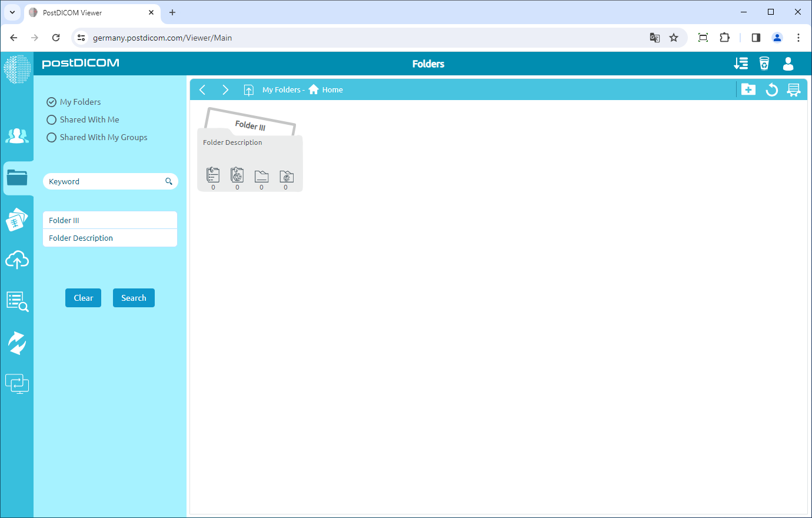Choose the Shared With Me filter
812x518 pixels.
click(x=51, y=119)
